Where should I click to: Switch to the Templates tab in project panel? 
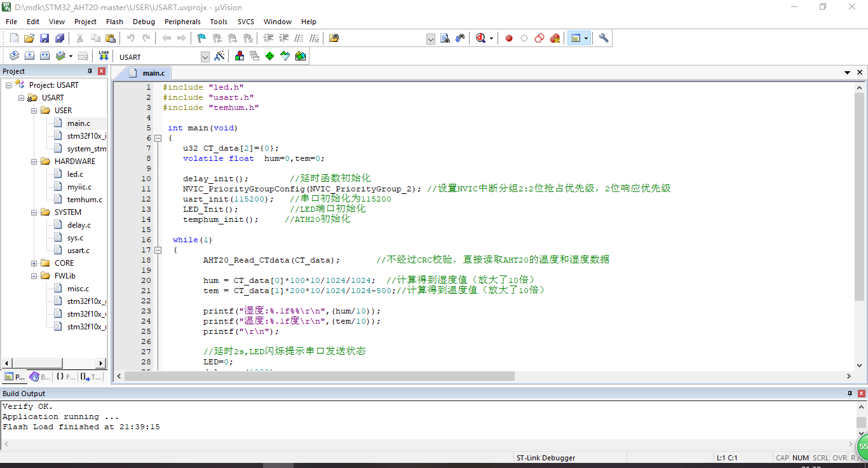pyautogui.click(x=91, y=376)
